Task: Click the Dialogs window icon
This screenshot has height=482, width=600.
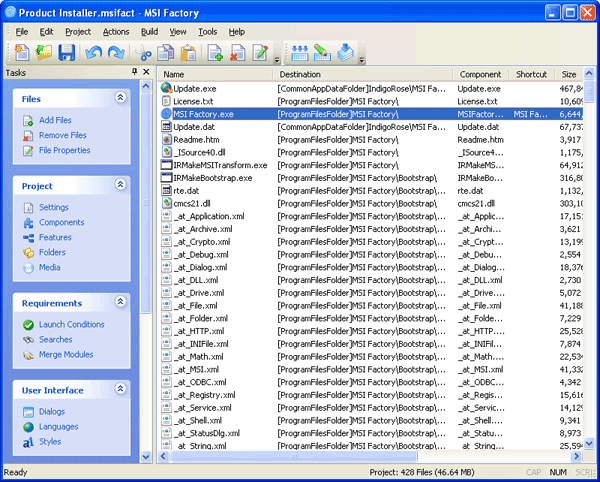Action: click(28, 412)
